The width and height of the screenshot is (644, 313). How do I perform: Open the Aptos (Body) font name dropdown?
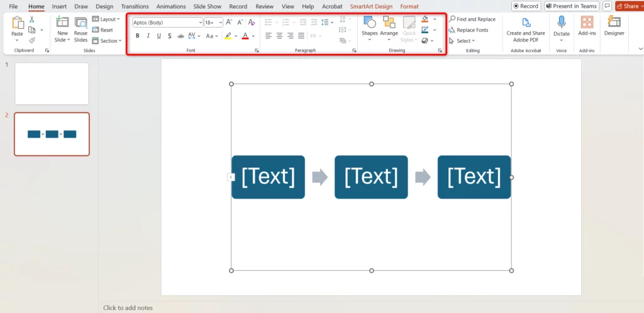[x=167, y=23]
